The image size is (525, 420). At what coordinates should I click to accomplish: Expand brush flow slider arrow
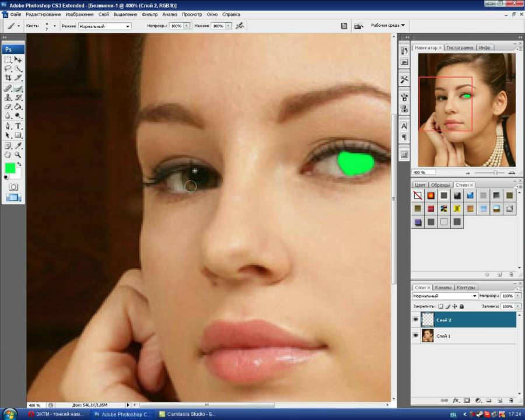(228, 26)
